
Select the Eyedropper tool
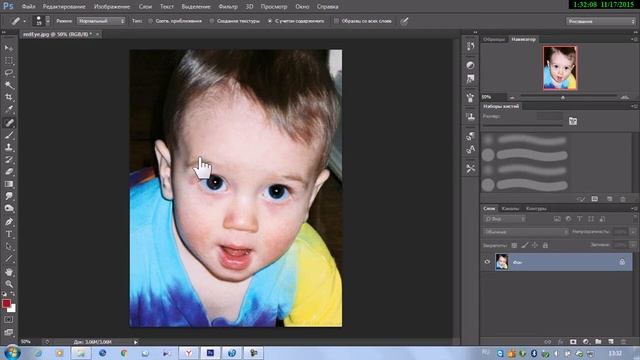tap(9, 109)
